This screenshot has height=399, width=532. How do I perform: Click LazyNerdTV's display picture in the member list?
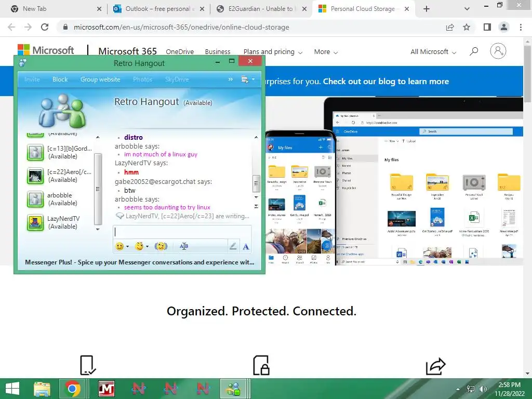tap(35, 222)
